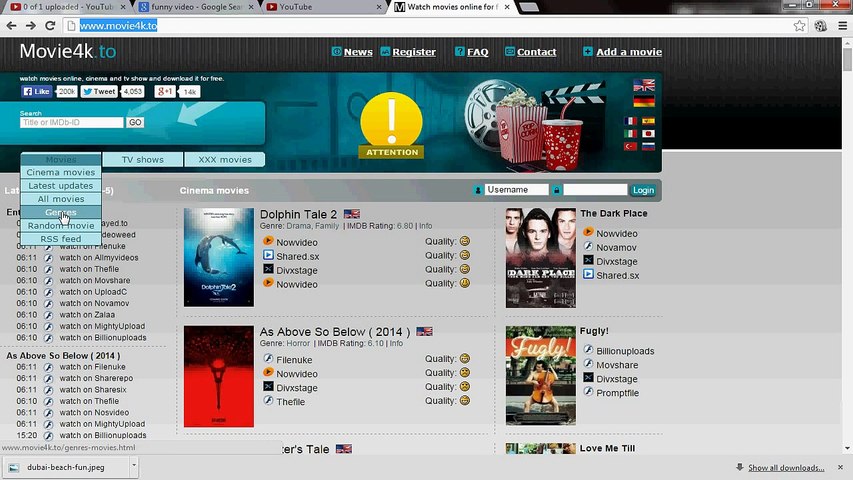Viewport: 853px width, 480px height.
Task: Open the Movies dropdown menu header
Action: coord(61,159)
